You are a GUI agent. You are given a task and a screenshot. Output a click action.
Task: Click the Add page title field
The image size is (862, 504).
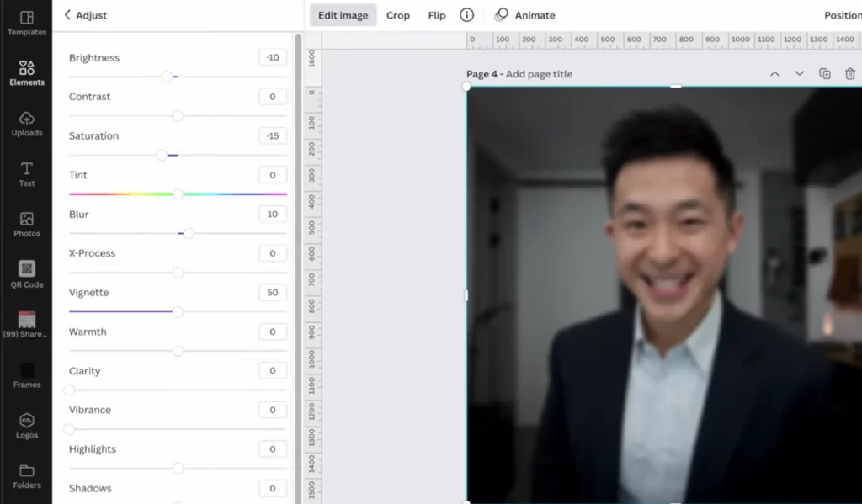tap(539, 74)
